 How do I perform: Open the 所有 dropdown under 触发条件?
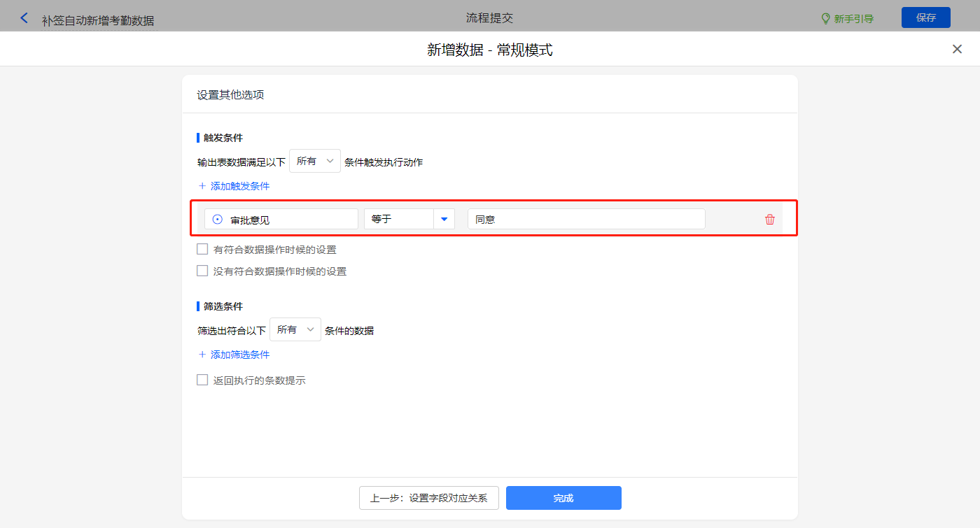pos(315,162)
